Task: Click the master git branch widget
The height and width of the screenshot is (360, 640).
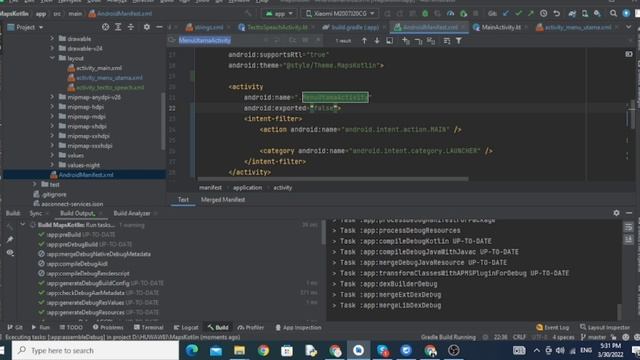Action: click(x=594, y=337)
